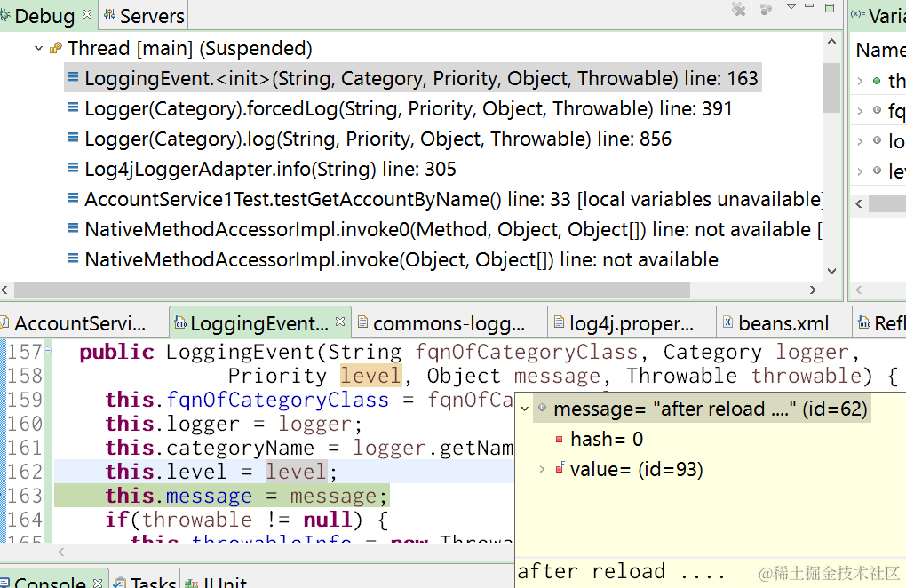Viewport: 906px width, 588px height.
Task: Click line number 160 in editor gutter
Action: [x=25, y=424]
